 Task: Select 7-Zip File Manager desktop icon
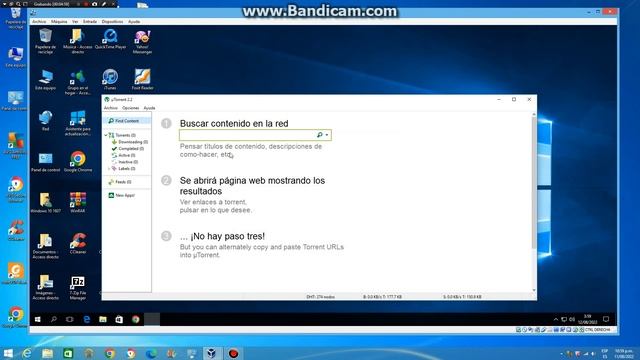coord(78,287)
